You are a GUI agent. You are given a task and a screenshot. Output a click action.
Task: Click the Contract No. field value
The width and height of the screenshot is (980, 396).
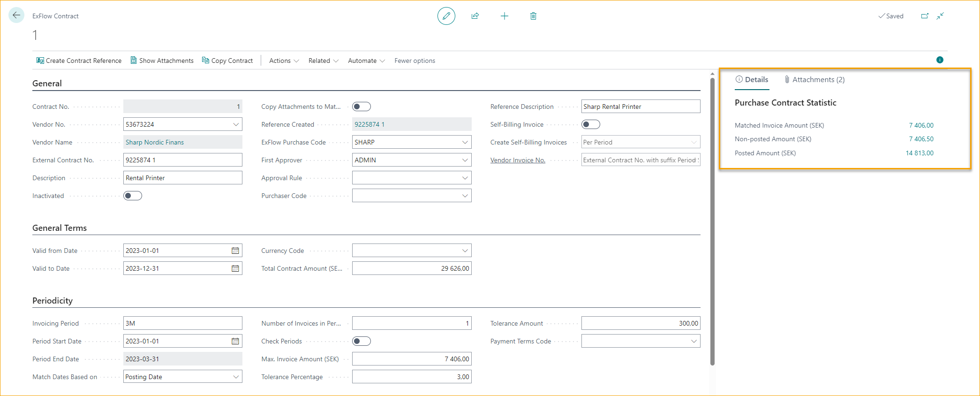(x=183, y=107)
